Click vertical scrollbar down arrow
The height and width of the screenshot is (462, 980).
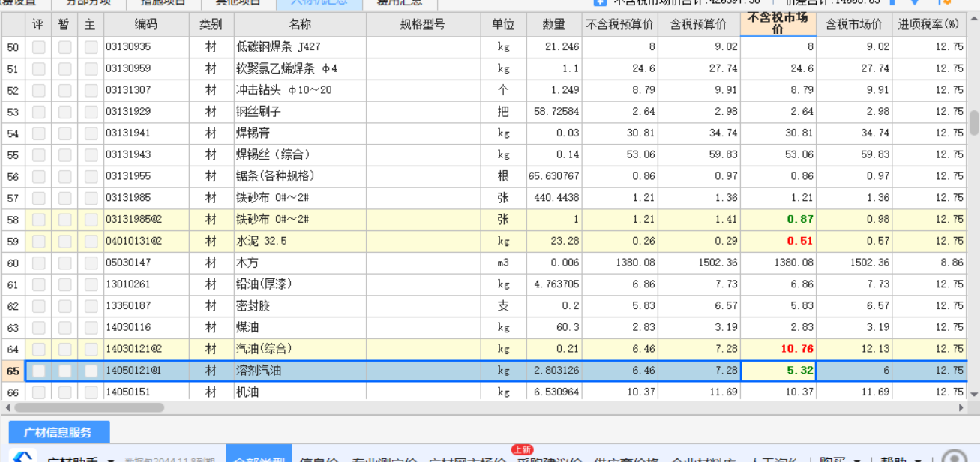pyautogui.click(x=973, y=394)
